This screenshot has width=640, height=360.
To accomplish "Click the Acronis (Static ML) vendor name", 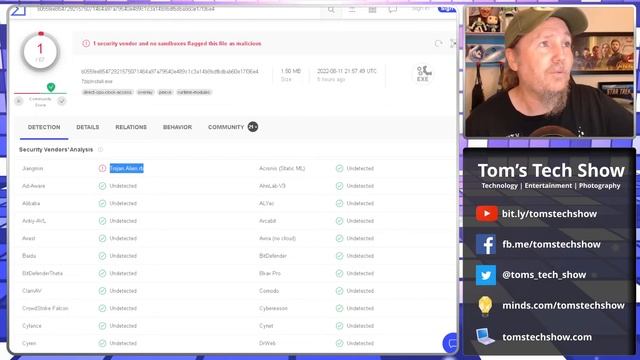I will 282,168.
